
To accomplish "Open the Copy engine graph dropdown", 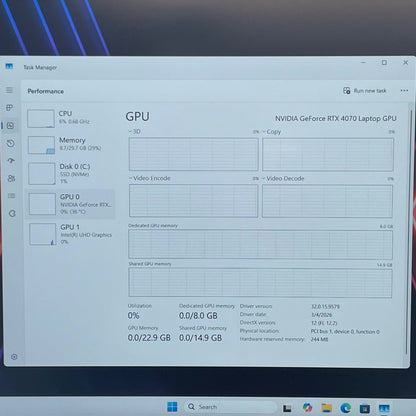I will click(272, 132).
